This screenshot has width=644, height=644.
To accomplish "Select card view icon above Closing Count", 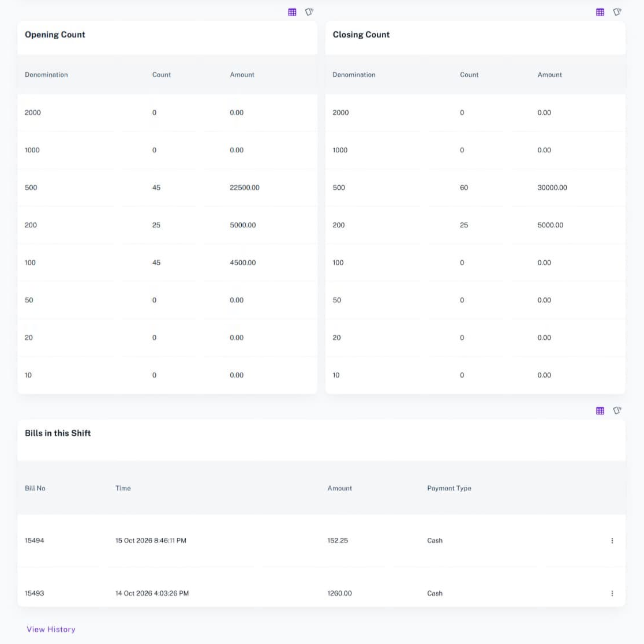I will [617, 12].
